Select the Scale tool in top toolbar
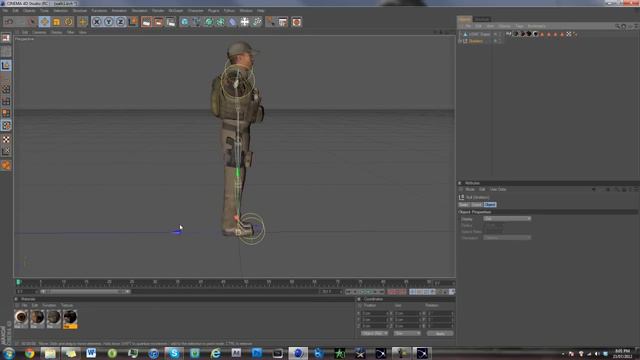This screenshot has width=640, height=360. [56, 22]
